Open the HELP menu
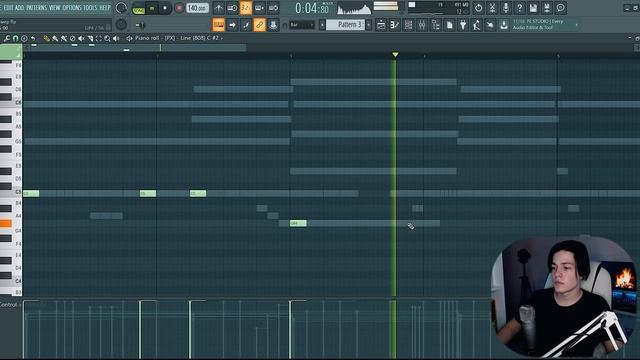Image resolution: width=640 pixels, height=360 pixels. (105, 8)
